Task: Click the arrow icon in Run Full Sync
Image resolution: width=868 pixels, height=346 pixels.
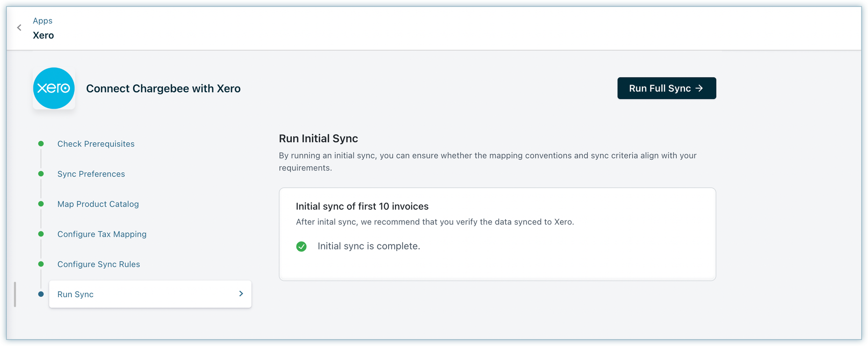Action: 699,88
